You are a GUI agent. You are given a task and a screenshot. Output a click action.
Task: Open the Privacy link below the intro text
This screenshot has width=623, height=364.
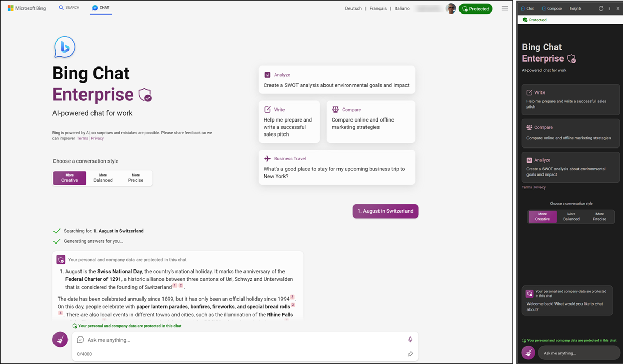coord(97,138)
